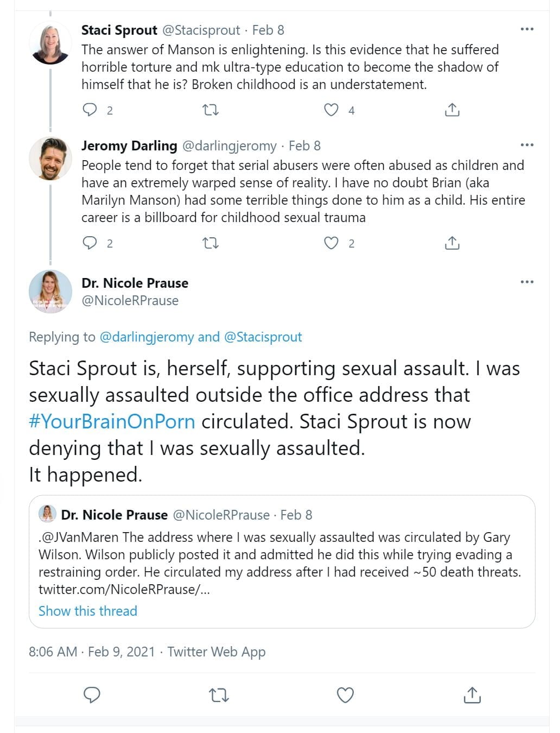The image size is (560, 733).
Task: Share Staci Sprout's tweet
Action: (452, 110)
